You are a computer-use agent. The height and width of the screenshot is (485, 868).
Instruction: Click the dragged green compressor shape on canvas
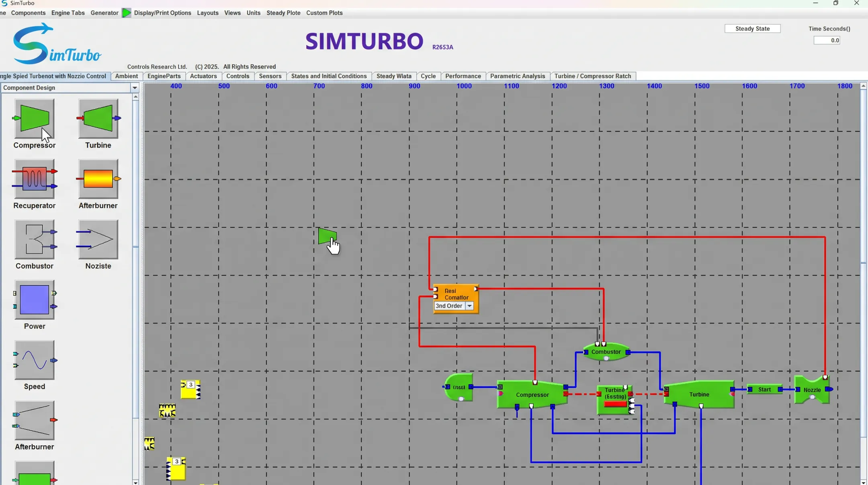pos(328,236)
